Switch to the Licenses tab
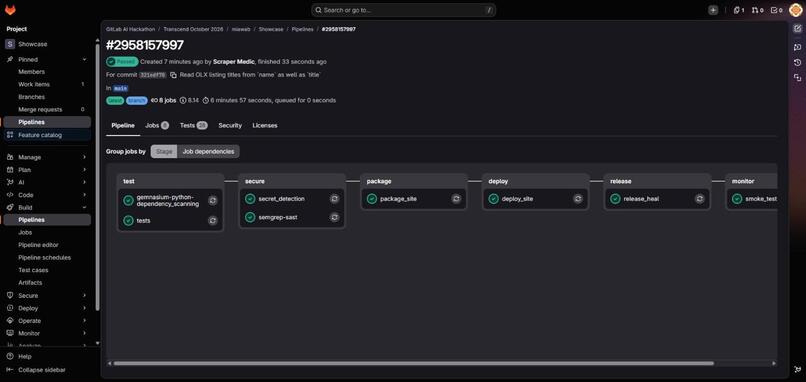Screen dimensions: 806x382 (265, 125)
